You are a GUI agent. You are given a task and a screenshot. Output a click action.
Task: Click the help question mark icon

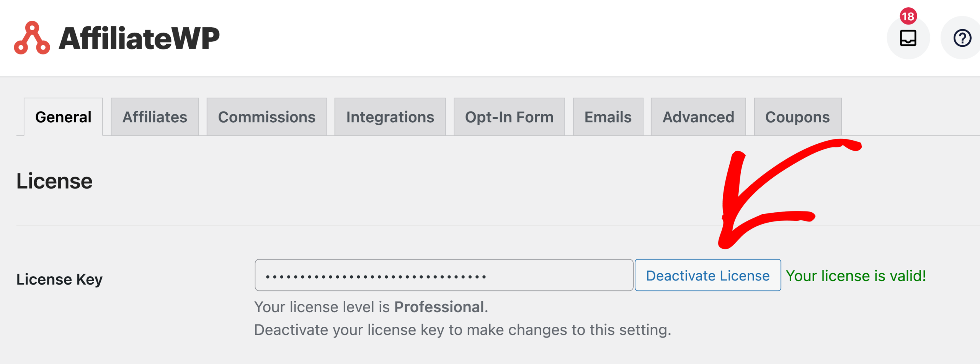[962, 38]
